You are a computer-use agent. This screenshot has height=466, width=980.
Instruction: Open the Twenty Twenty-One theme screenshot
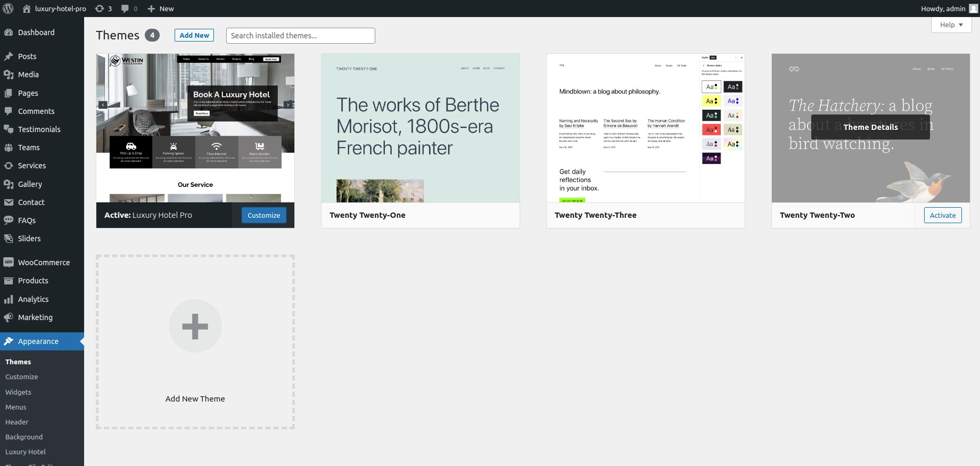click(421, 128)
